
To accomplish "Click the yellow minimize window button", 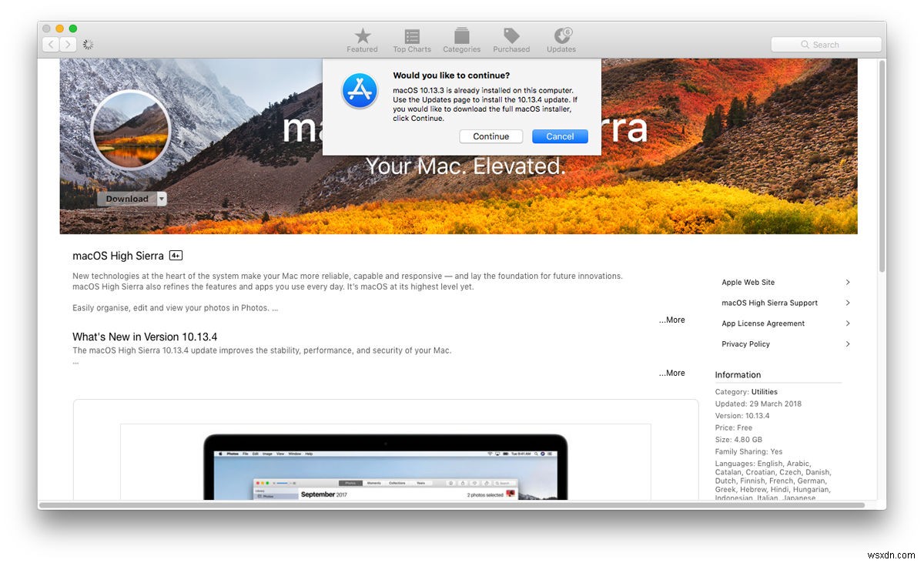I will click(59, 28).
